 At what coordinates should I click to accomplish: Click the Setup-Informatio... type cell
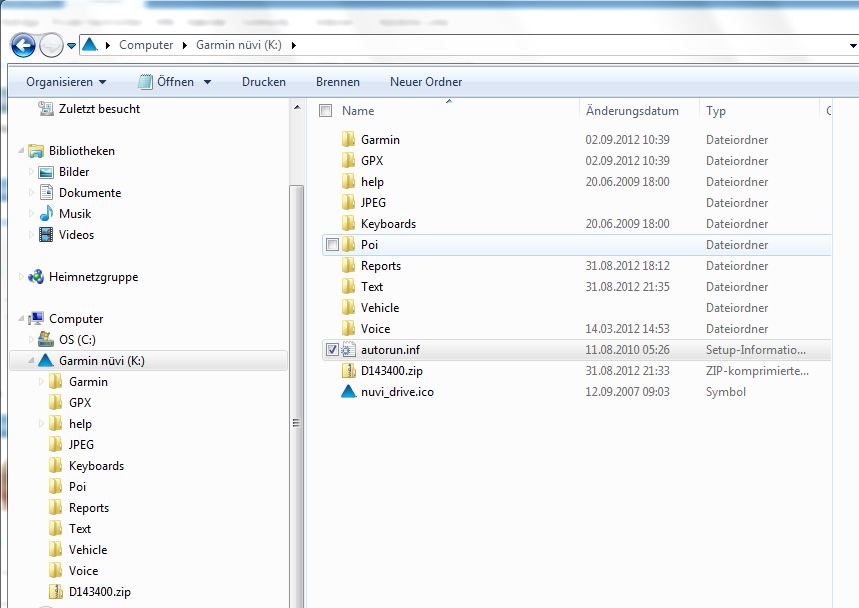click(755, 350)
